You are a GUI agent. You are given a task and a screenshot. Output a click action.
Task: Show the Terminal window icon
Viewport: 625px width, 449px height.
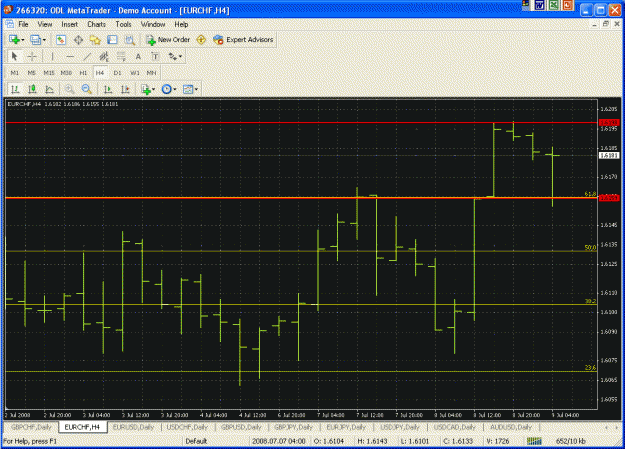tap(112, 40)
